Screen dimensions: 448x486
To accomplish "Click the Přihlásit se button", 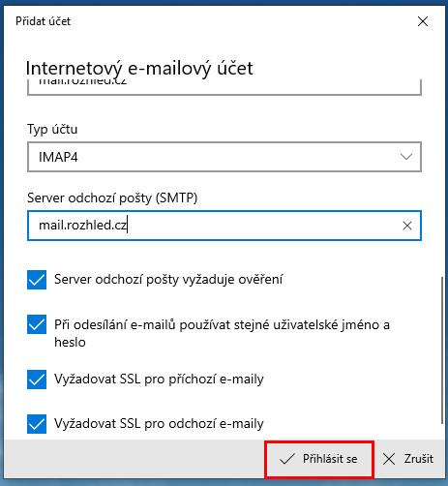I will click(319, 459).
